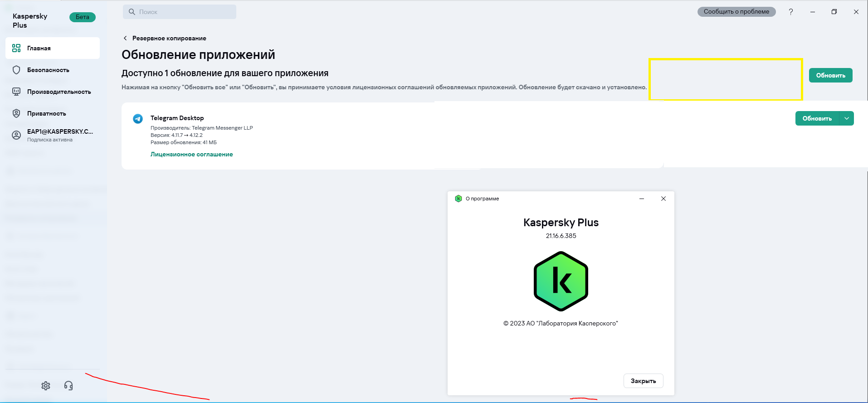
Task: Open the Безопасность section
Action: pyautogui.click(x=53, y=70)
